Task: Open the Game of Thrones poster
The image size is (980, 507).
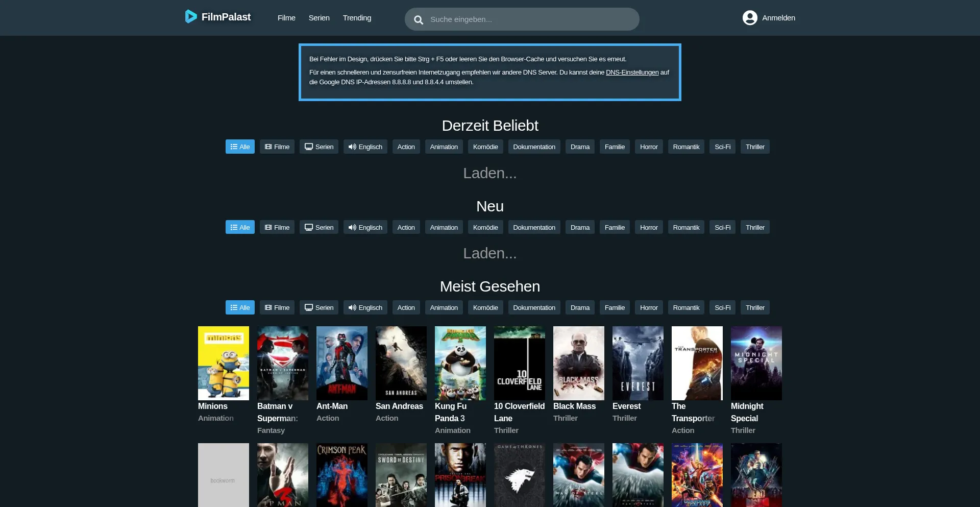Action: (520, 475)
